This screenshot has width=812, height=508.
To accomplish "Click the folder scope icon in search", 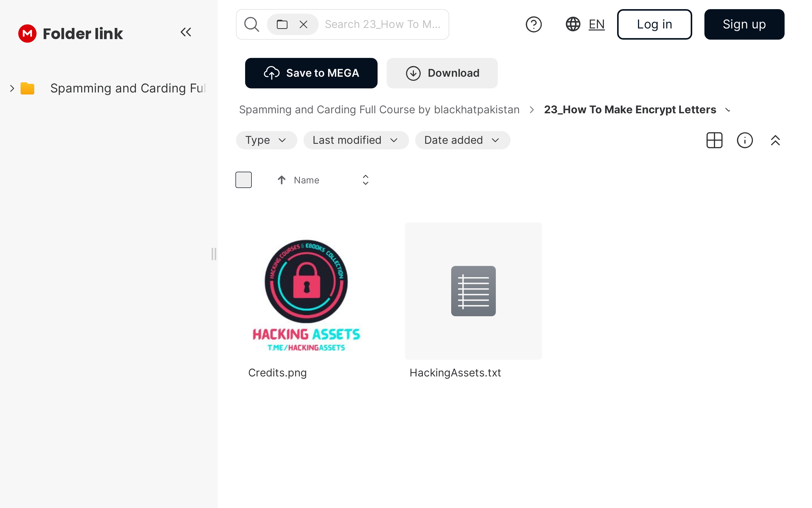I will [282, 25].
